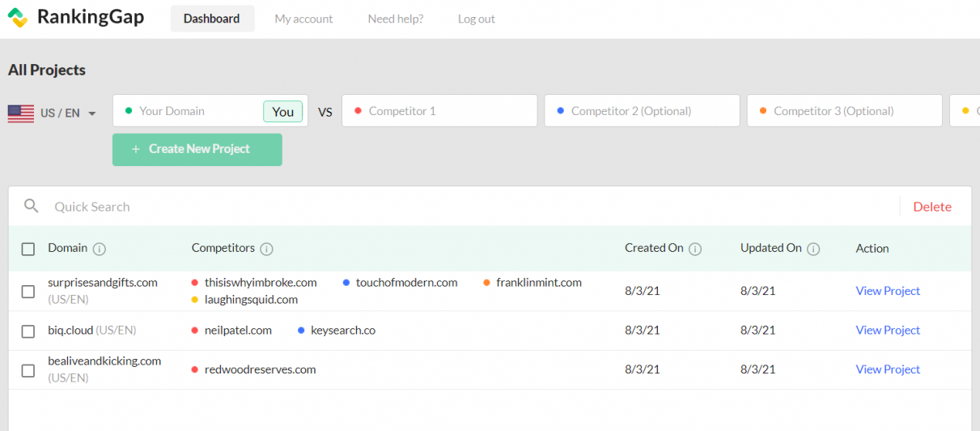This screenshot has width=980, height=431.
Task: Click the Competitors column header
Action: tap(223, 248)
